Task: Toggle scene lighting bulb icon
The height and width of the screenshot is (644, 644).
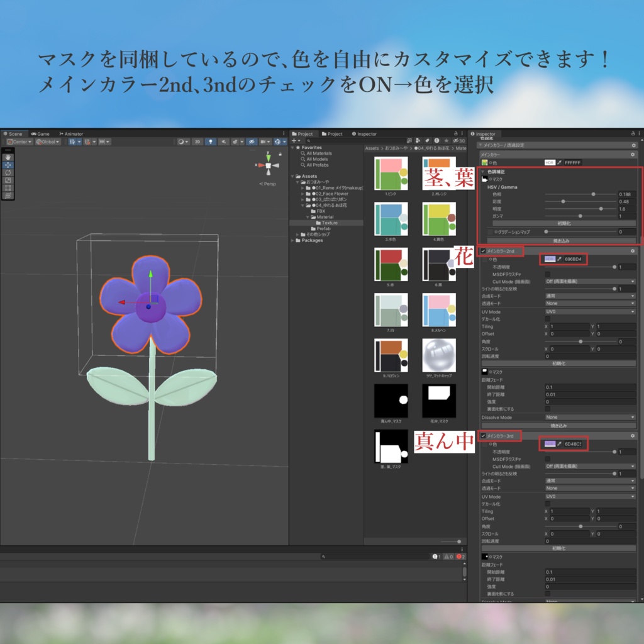Action: point(211,142)
